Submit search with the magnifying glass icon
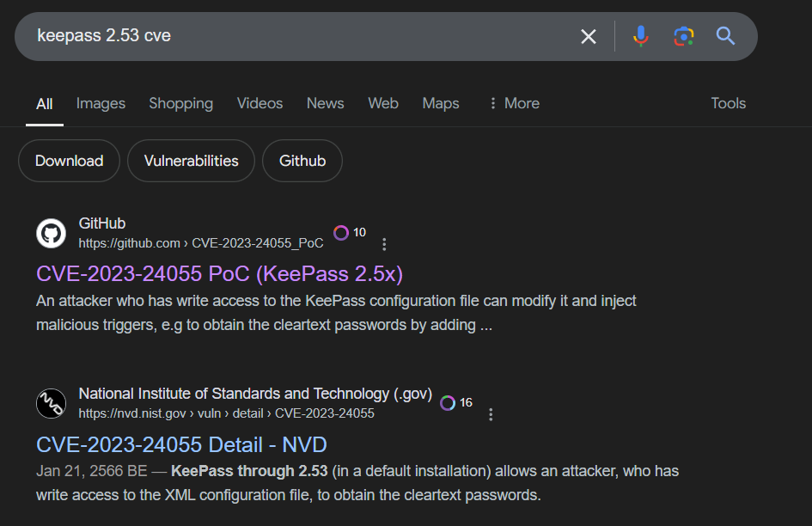This screenshot has height=526, width=812. [x=725, y=36]
